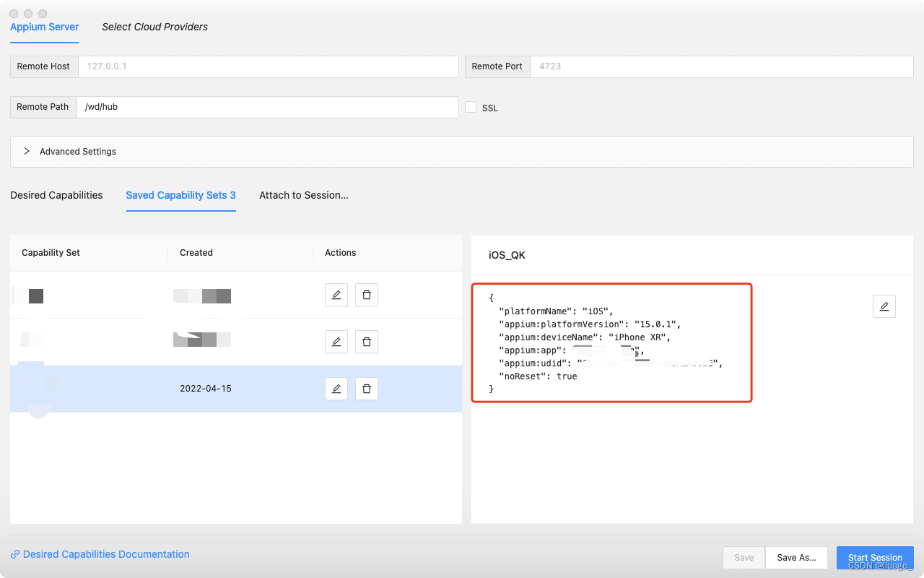The width and height of the screenshot is (924, 578).
Task: Click the Actions column header
Action: (341, 253)
